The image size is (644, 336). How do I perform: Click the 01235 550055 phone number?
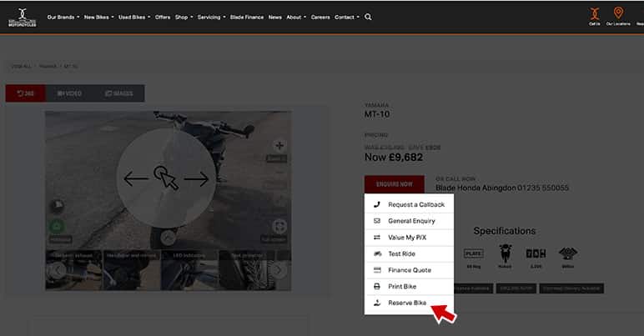[543, 188]
